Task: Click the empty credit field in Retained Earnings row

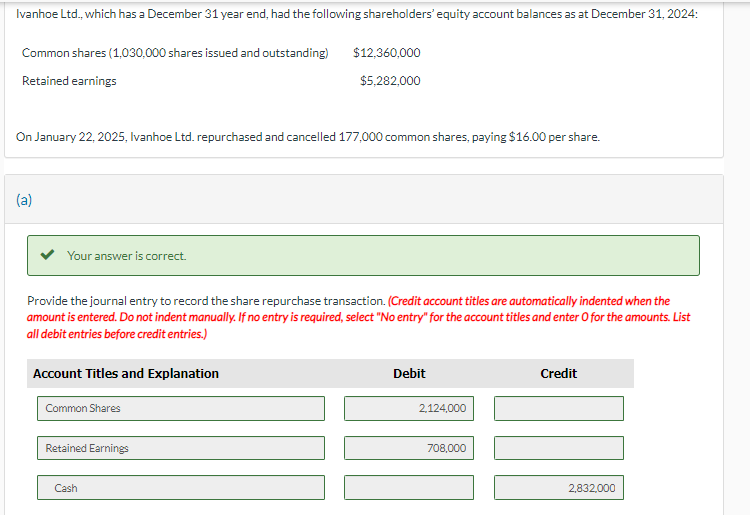Action: (x=559, y=448)
